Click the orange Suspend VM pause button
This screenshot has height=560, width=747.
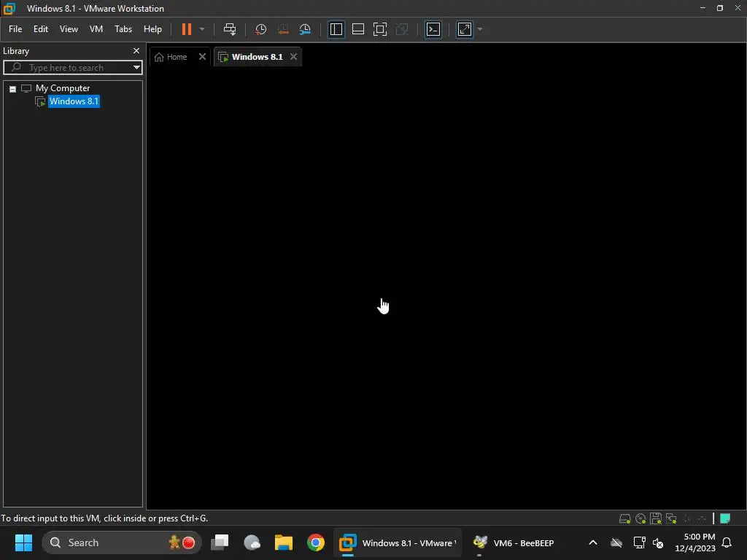186,29
